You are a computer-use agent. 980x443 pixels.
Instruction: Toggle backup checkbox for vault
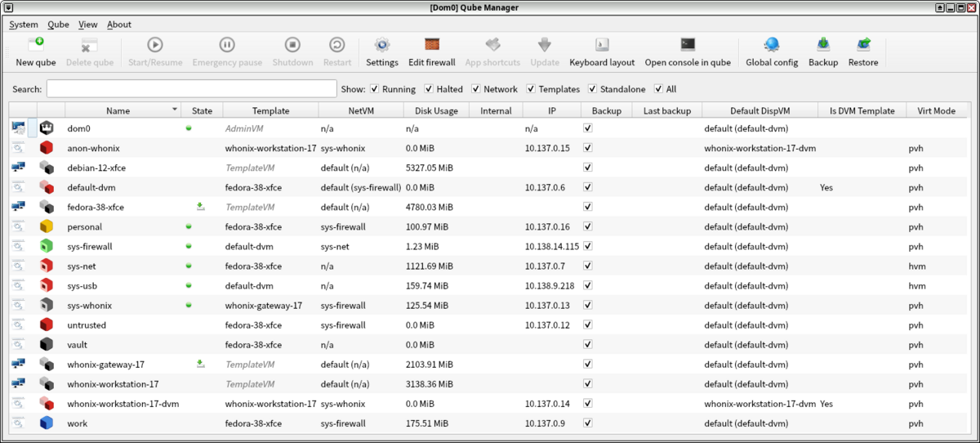point(588,344)
